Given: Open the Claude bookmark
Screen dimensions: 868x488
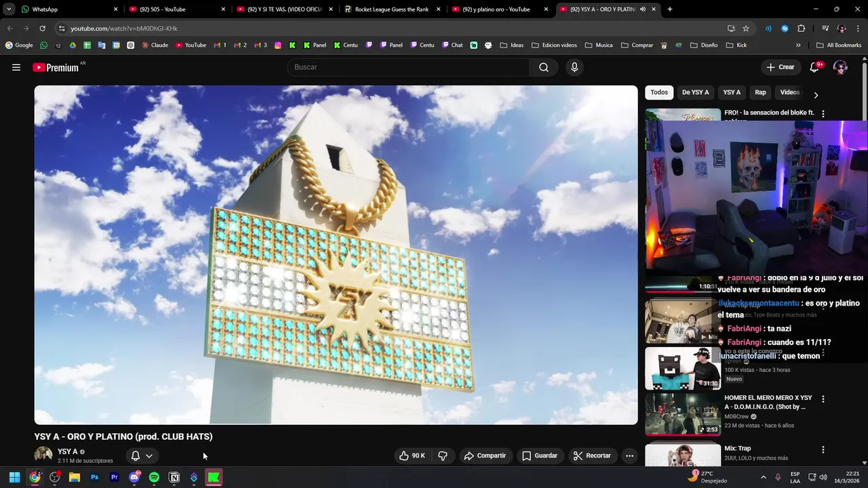Looking at the screenshot, I should tap(155, 45).
